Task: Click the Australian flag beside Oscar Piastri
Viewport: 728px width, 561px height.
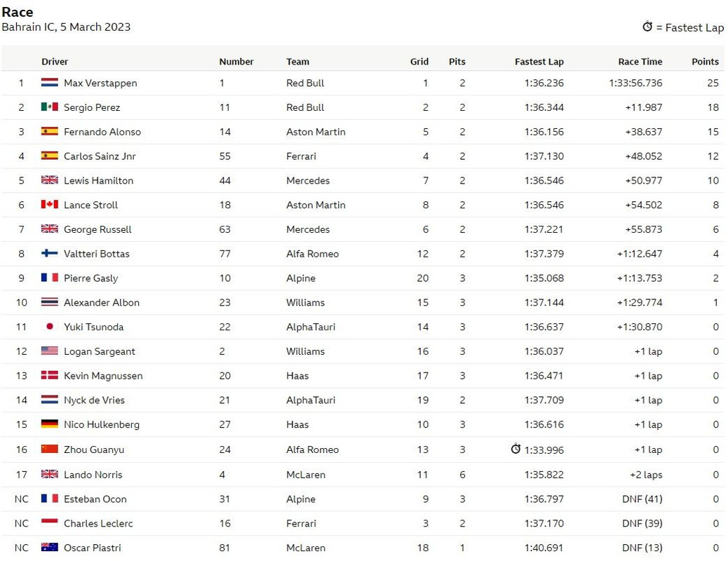Action: (50, 547)
